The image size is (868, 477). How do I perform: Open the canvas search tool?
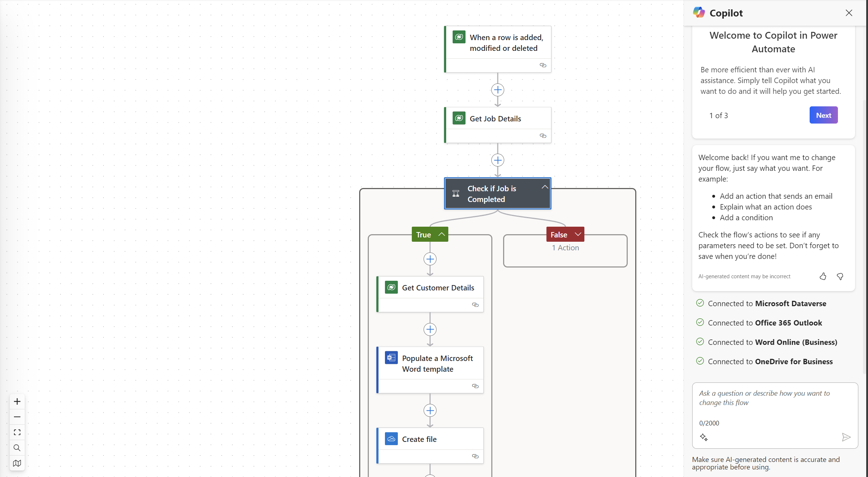[x=17, y=448]
